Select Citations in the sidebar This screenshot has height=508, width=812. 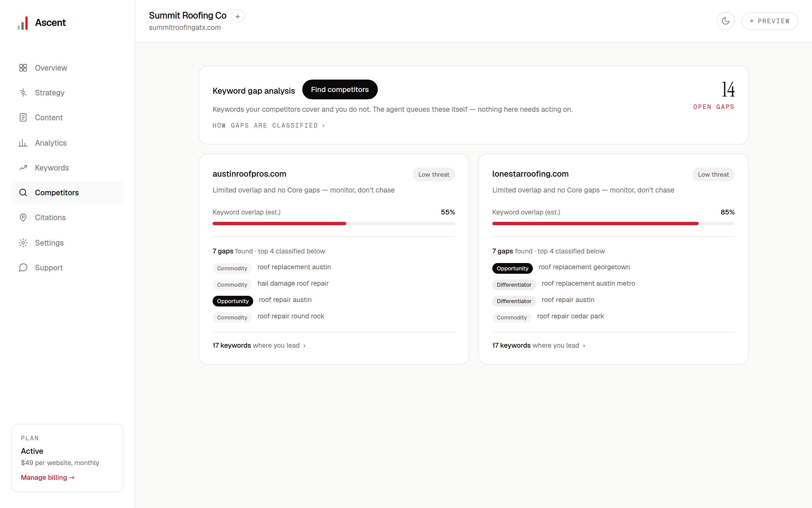67,217
